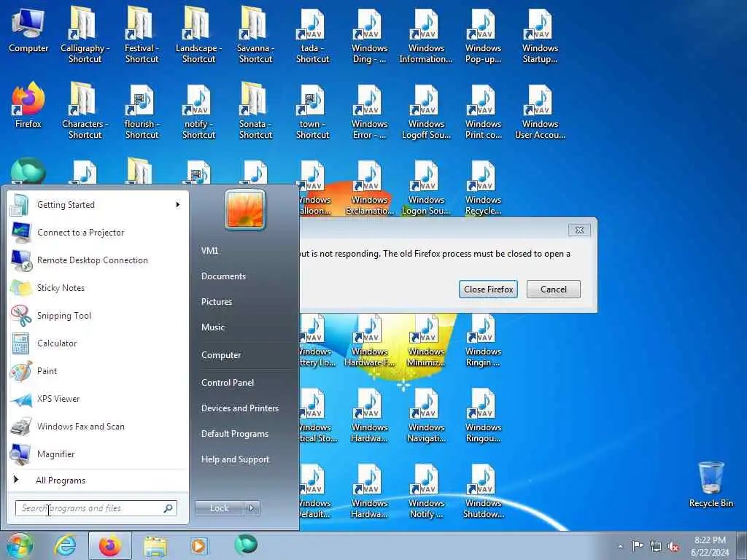Select the Windows Logoff Sound shortcut
747x560 pixels.
click(426, 111)
